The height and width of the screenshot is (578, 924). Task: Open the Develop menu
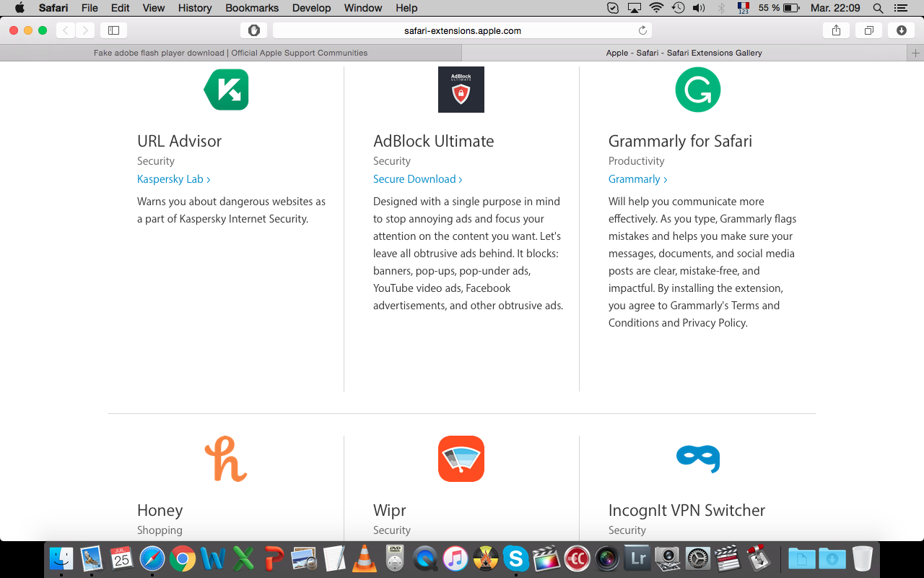[x=312, y=8]
